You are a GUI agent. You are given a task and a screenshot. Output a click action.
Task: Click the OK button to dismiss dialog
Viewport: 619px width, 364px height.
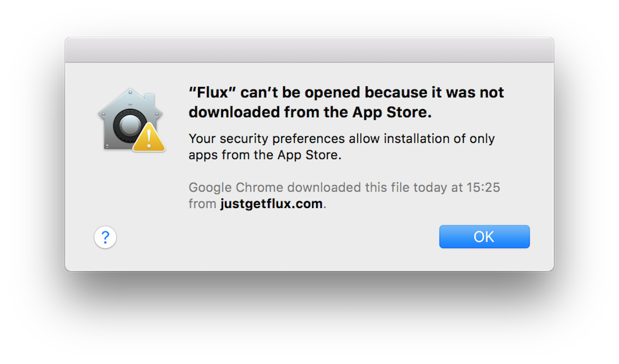pos(484,236)
